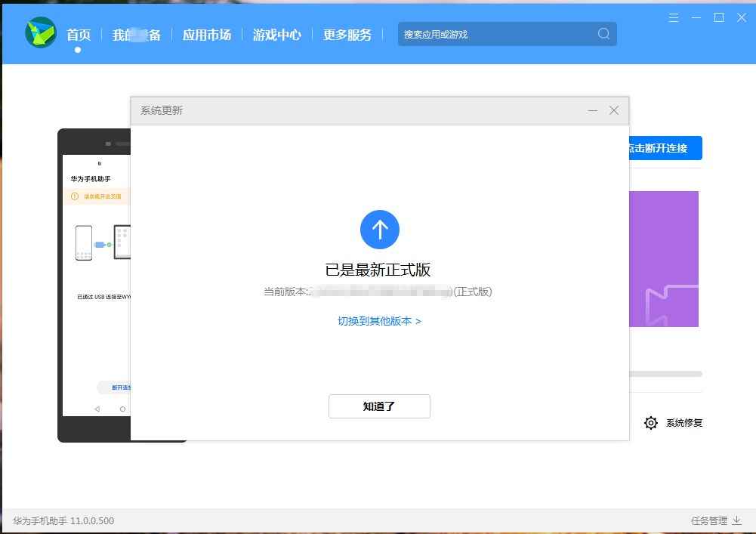Viewport: 756px width, 534px height.
Task: Go to the 游戏中心 tab
Action: 276,35
